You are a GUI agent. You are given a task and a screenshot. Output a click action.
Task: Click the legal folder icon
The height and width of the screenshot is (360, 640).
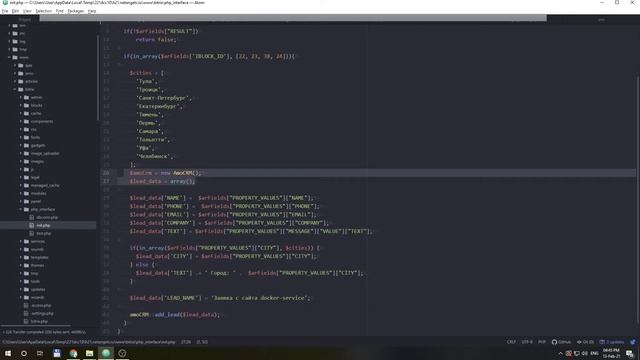tap(27, 177)
